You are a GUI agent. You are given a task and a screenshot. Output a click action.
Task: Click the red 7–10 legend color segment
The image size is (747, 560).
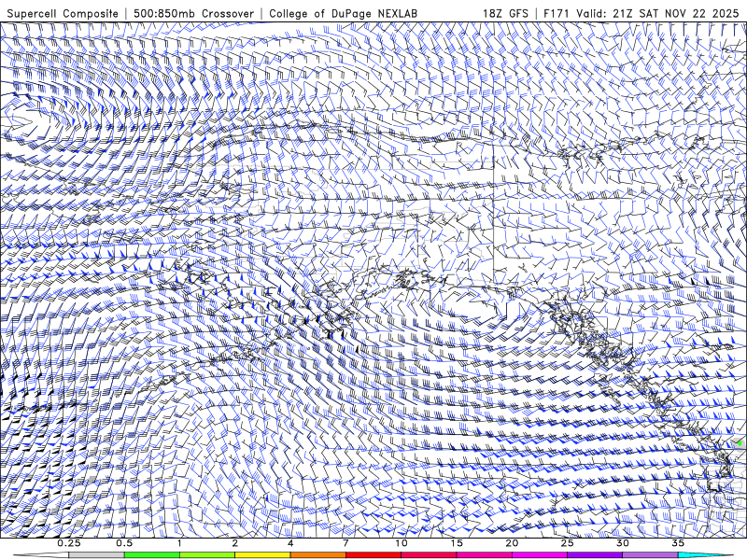point(373,555)
